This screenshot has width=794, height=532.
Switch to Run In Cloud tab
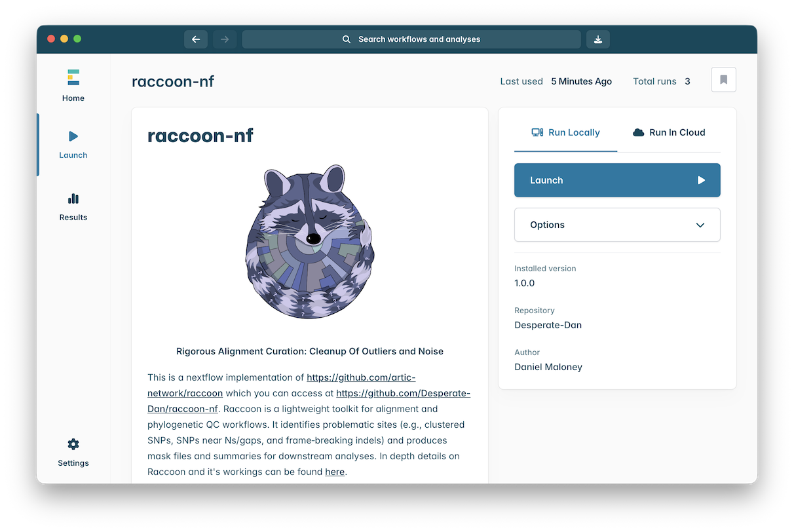(669, 132)
